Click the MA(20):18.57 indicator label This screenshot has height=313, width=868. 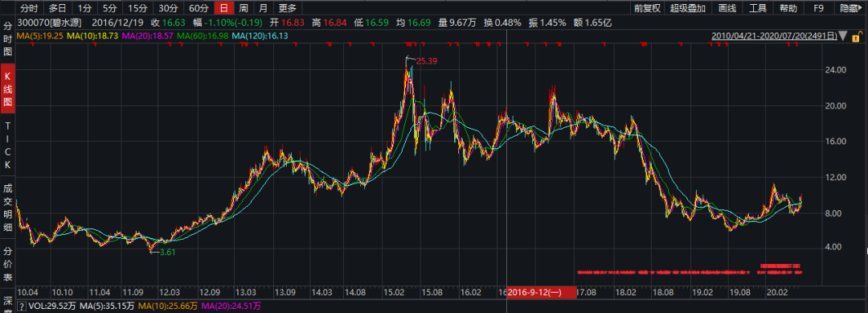[147, 36]
